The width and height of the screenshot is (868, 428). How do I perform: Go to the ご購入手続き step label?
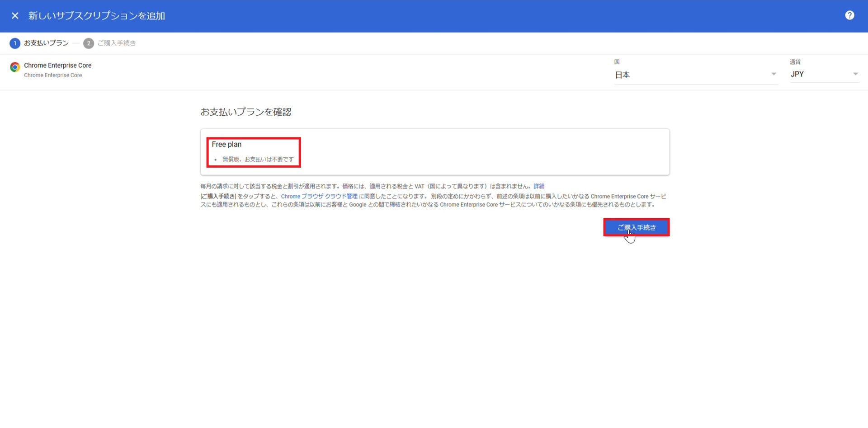pyautogui.click(x=117, y=43)
